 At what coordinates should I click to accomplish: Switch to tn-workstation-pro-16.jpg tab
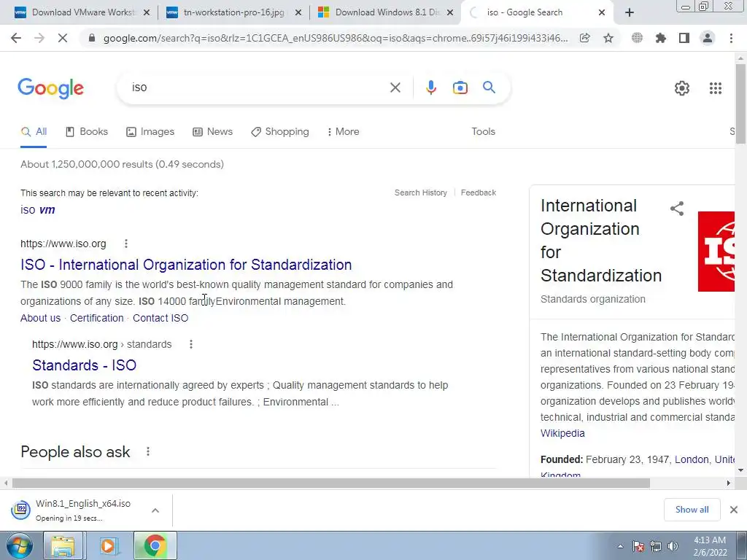point(233,13)
